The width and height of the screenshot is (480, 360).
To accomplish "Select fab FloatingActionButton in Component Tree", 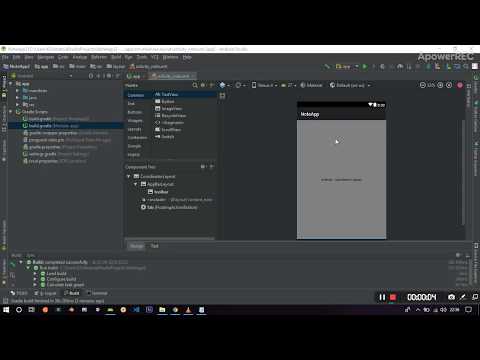I will click(169, 207).
